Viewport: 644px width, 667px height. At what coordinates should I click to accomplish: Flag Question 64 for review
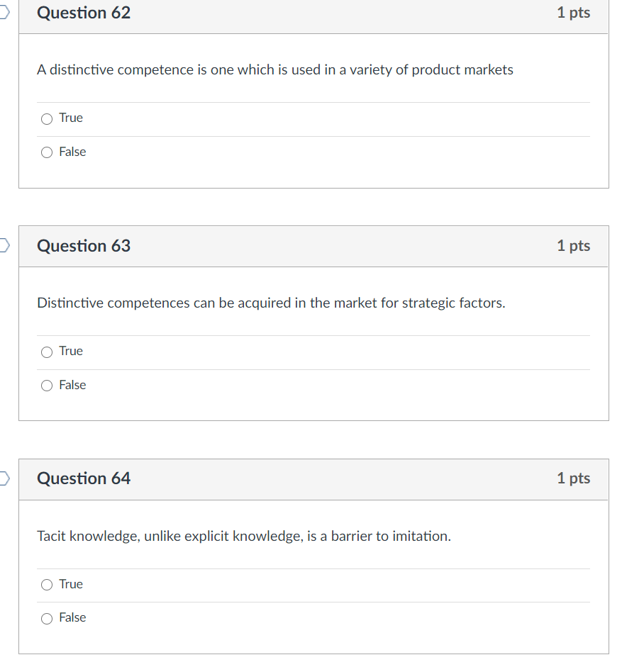(2, 478)
